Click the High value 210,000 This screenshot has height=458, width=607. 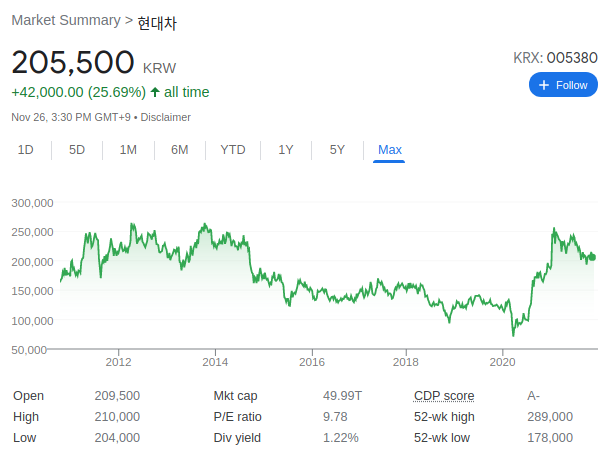(117, 417)
